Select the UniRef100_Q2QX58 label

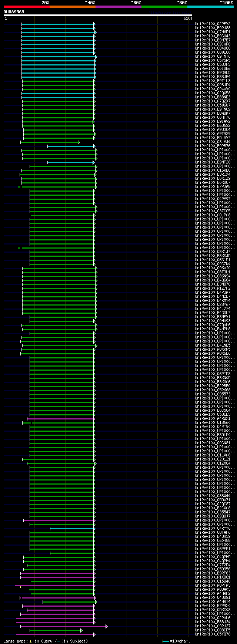click(x=213, y=93)
